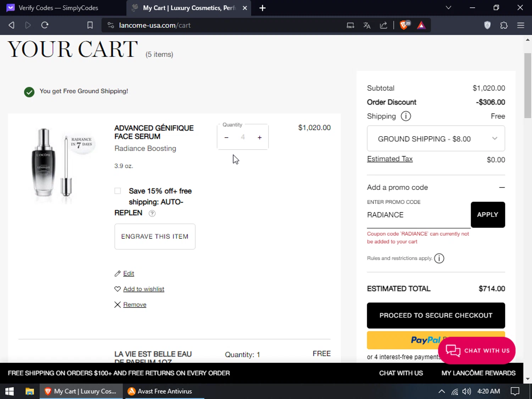Viewport: 532px width, 399px height.
Task: Enable the auto-replenishment 15% off checkbox
Action: coord(118,191)
